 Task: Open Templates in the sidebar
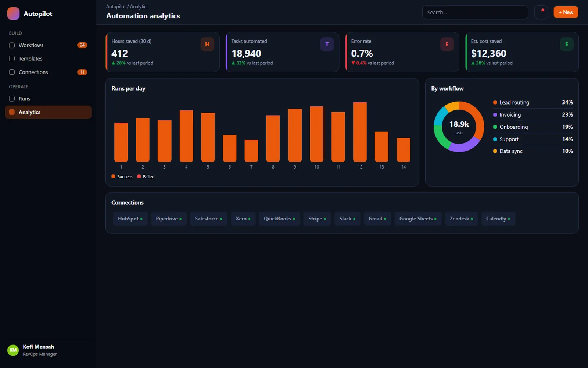pyautogui.click(x=48, y=59)
